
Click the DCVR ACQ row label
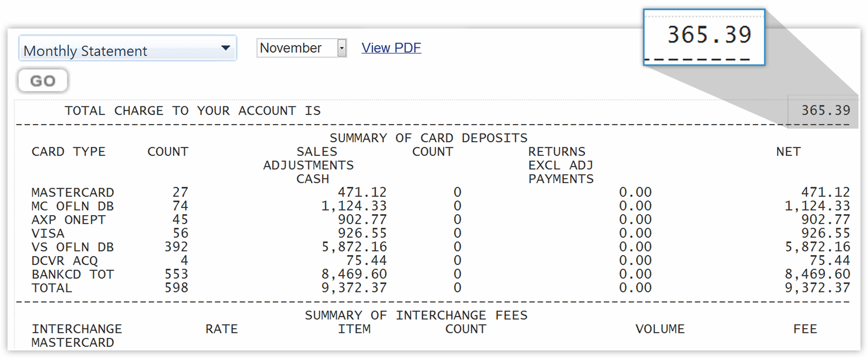click(x=64, y=260)
